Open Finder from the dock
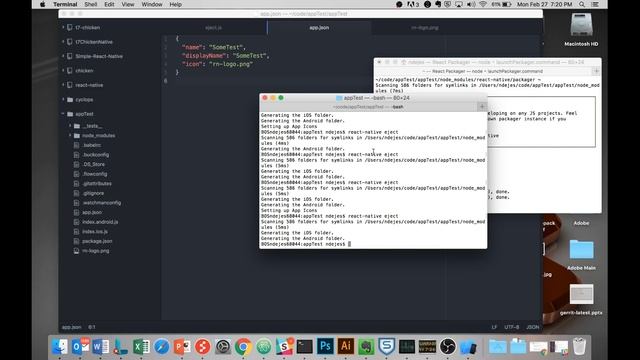Viewport: 640px width, 360px height. click(60, 347)
